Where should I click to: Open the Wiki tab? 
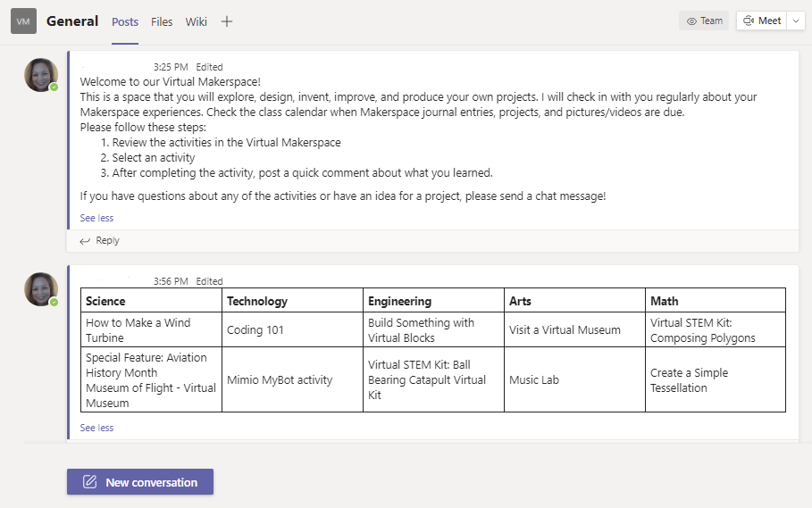click(197, 21)
